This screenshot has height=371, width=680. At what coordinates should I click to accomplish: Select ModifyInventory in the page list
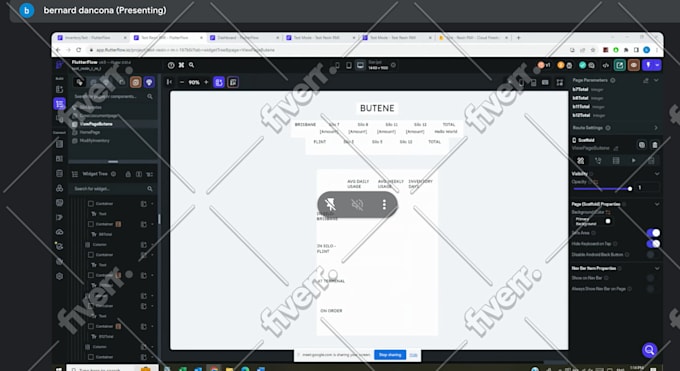[x=94, y=141]
